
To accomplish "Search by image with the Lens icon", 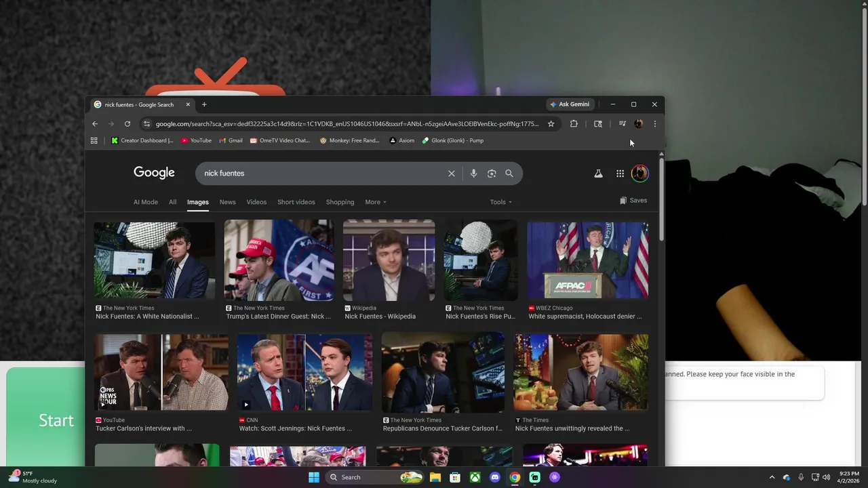I will (x=492, y=174).
